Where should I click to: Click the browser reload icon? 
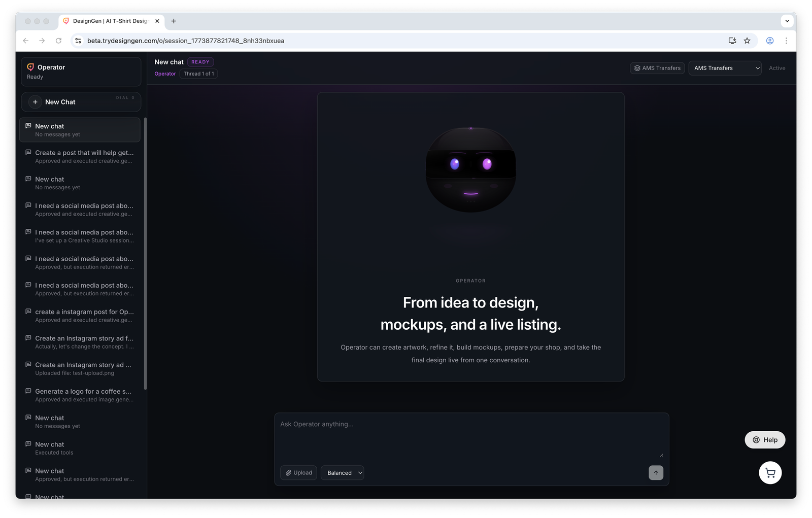pos(58,41)
